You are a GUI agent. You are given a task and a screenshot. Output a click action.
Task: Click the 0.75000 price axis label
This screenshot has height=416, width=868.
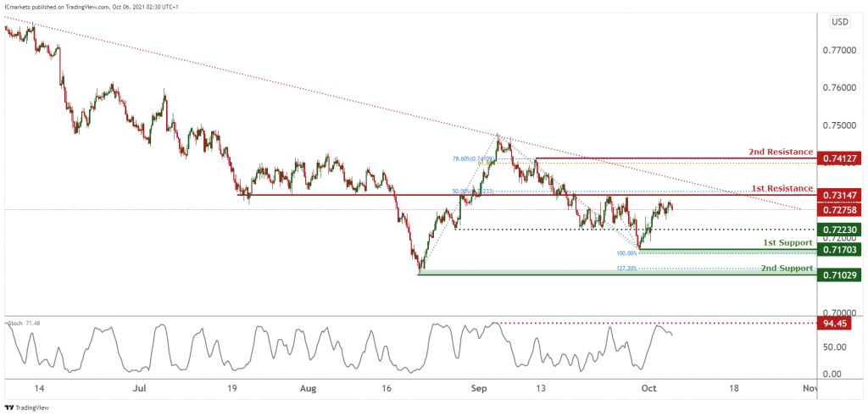(x=840, y=126)
